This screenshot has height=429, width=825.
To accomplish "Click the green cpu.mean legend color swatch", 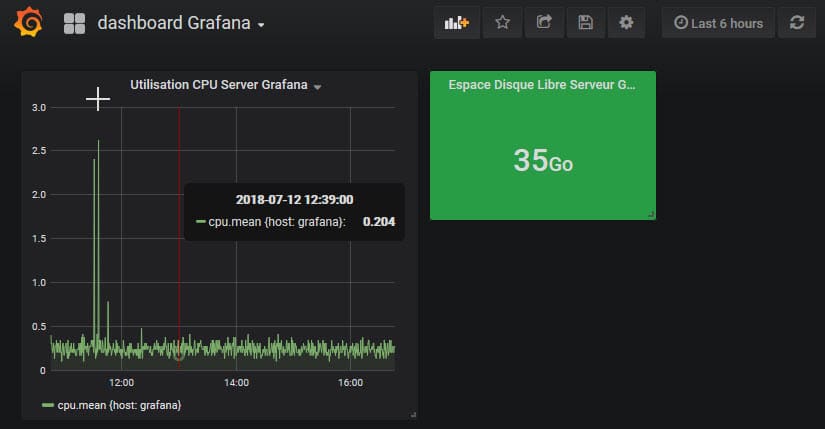I will [x=47, y=405].
